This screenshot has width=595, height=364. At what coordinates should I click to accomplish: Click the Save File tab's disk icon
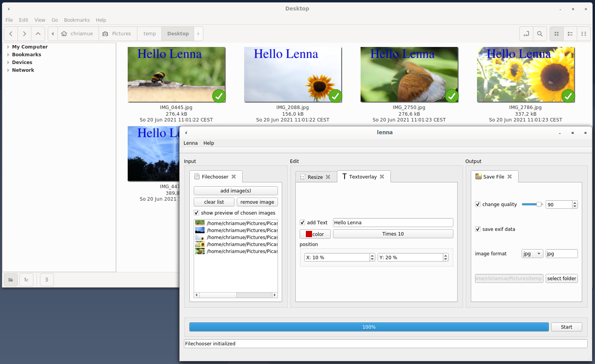(x=478, y=177)
